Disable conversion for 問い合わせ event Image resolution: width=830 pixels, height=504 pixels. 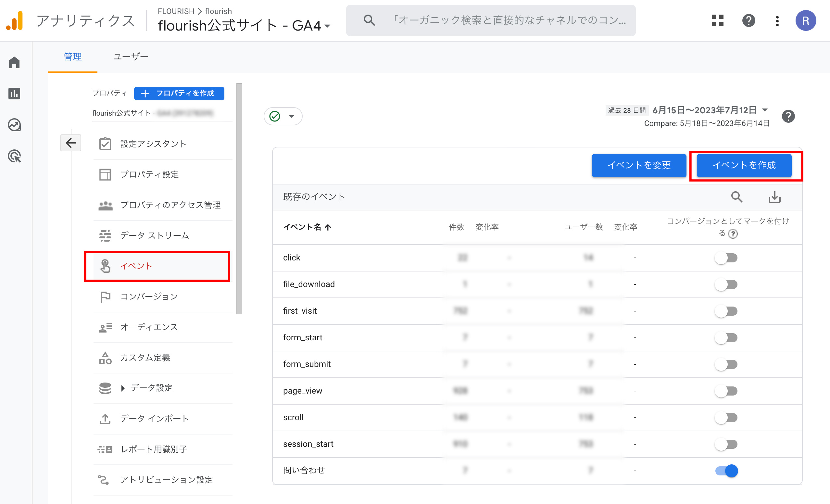(x=726, y=471)
